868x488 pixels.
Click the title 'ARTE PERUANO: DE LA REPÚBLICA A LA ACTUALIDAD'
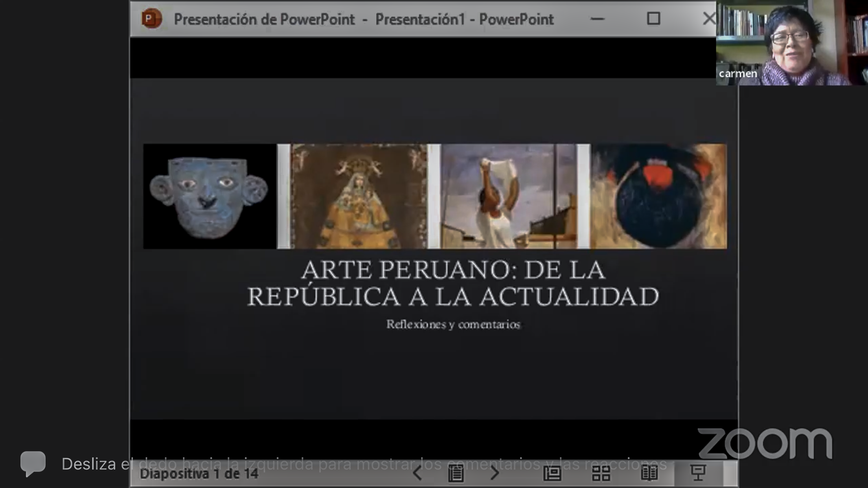pos(453,283)
